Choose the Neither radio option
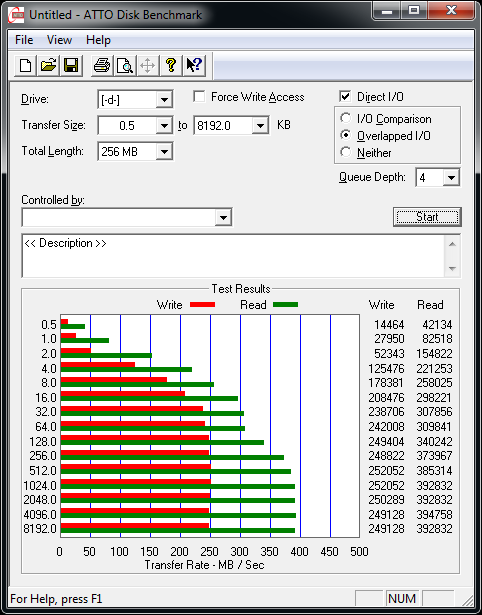 coord(346,152)
